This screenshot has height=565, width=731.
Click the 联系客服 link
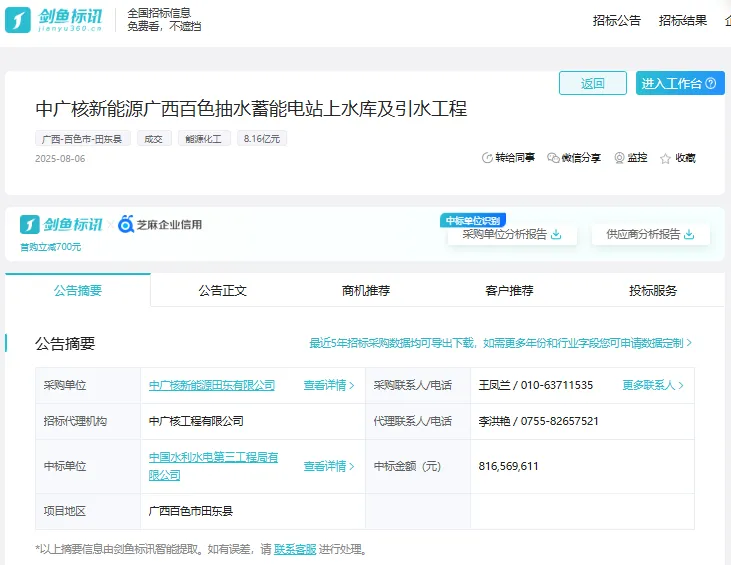point(295,549)
